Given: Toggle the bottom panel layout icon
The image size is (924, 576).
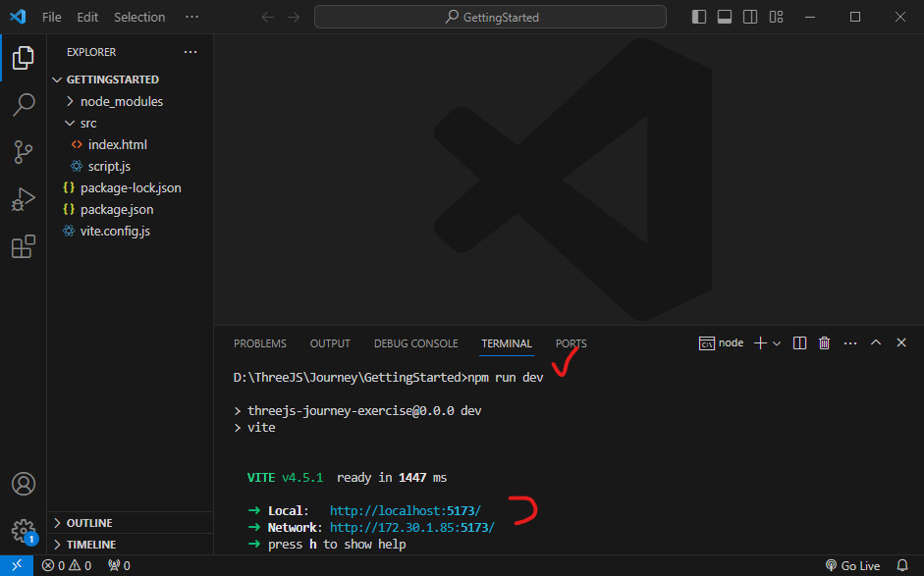Looking at the screenshot, I should [725, 17].
